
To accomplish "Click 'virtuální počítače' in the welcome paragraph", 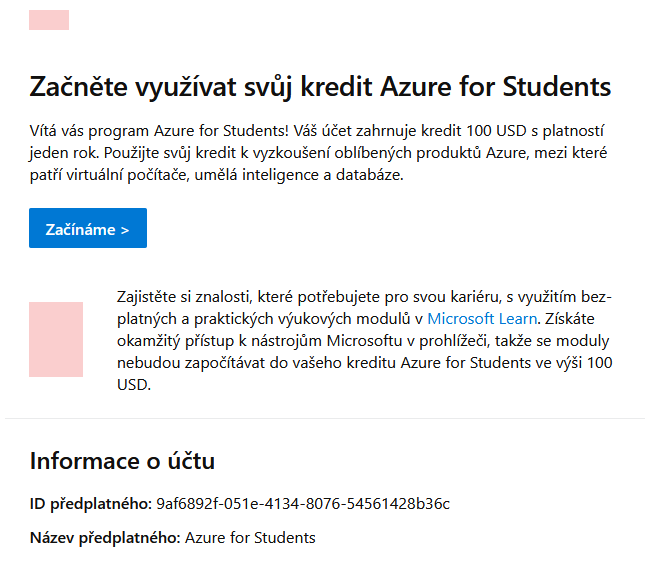I will click(128, 175).
